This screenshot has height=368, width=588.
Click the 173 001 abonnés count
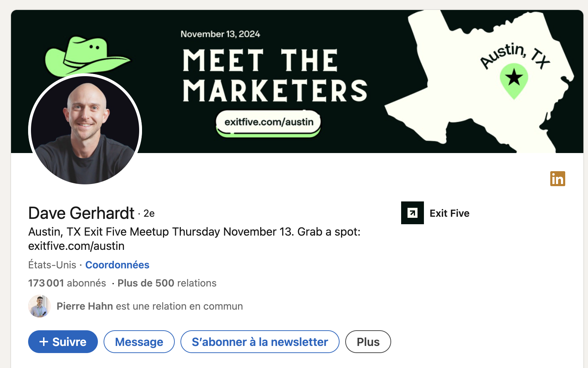pyautogui.click(x=67, y=283)
